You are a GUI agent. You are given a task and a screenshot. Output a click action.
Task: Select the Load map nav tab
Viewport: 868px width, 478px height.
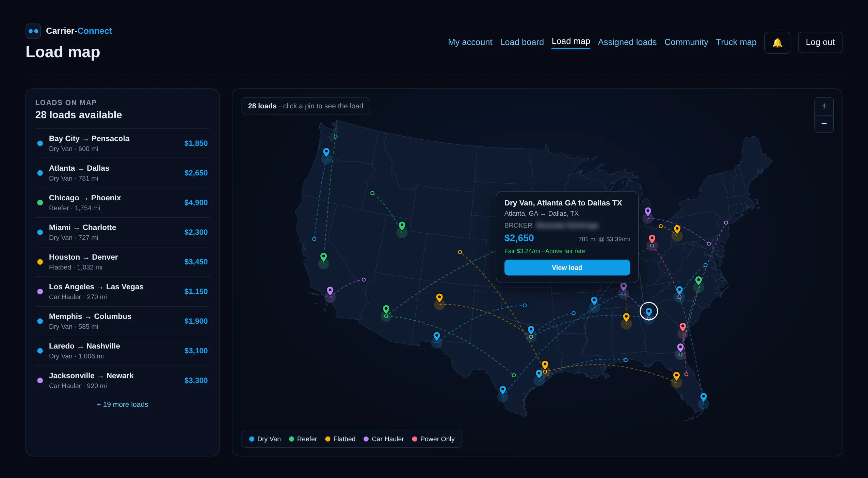pos(571,42)
